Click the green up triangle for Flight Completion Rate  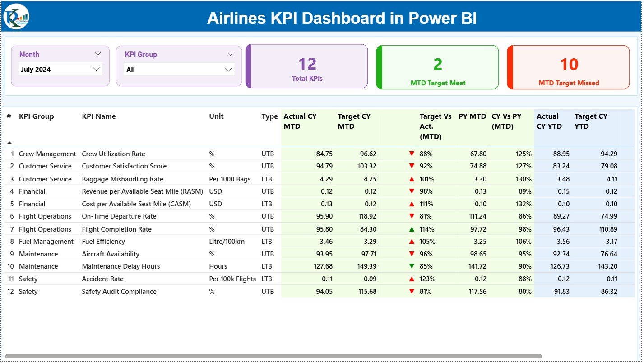pos(412,229)
